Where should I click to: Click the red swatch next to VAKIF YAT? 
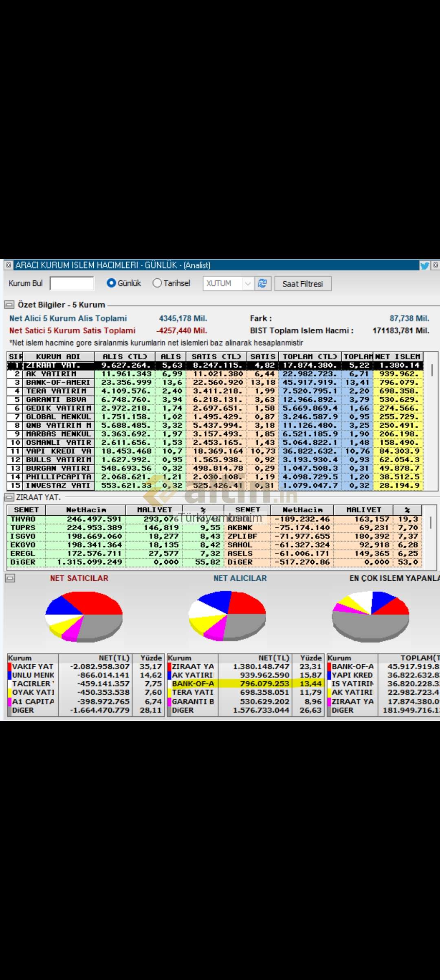point(9,667)
